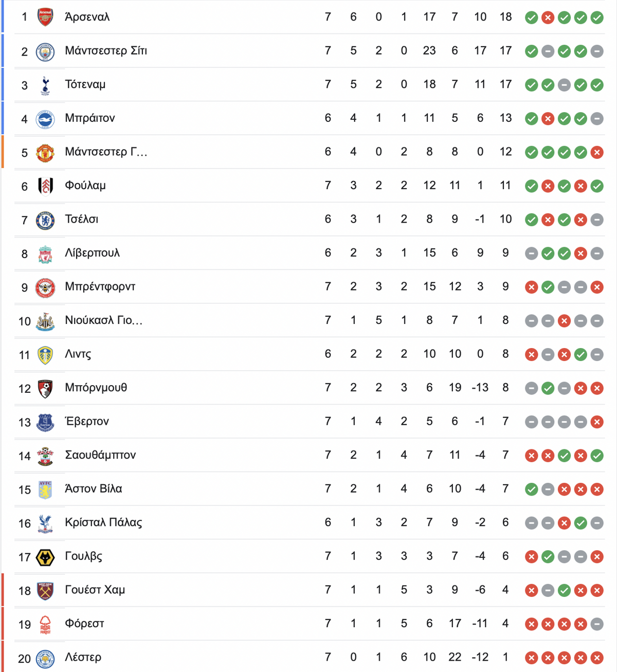Select the Tottenham cockerel logo
Screen dimensions: 617x672
point(45,85)
